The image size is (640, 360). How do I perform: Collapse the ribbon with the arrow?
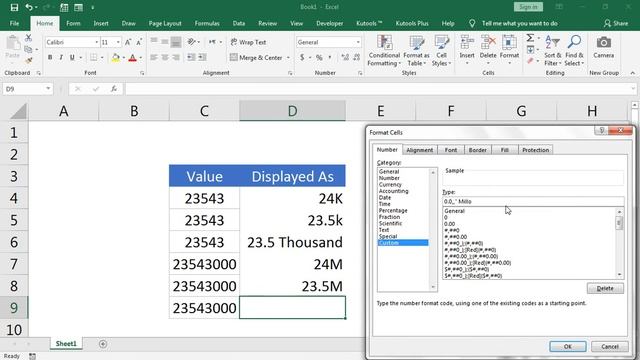click(x=632, y=73)
